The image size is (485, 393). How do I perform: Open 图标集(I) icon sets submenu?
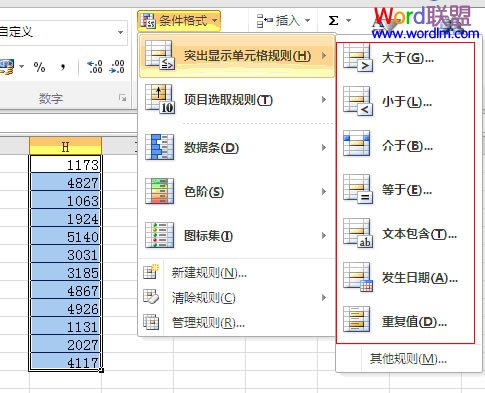[237, 236]
